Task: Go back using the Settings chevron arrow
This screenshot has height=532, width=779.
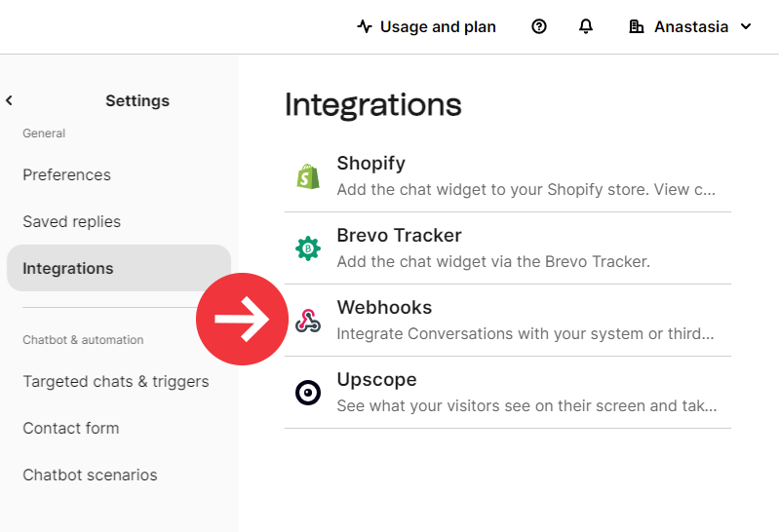Action: pyautogui.click(x=9, y=100)
